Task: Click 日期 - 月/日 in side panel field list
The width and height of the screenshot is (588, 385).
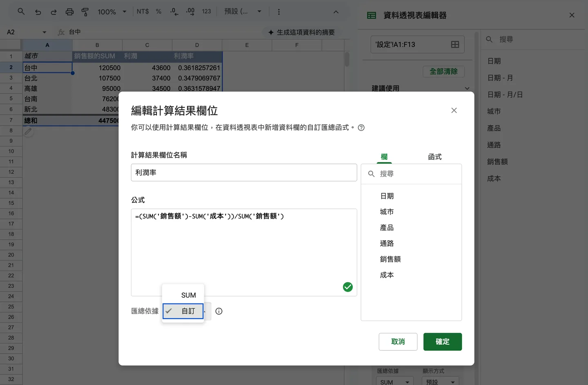Action: [x=505, y=95]
